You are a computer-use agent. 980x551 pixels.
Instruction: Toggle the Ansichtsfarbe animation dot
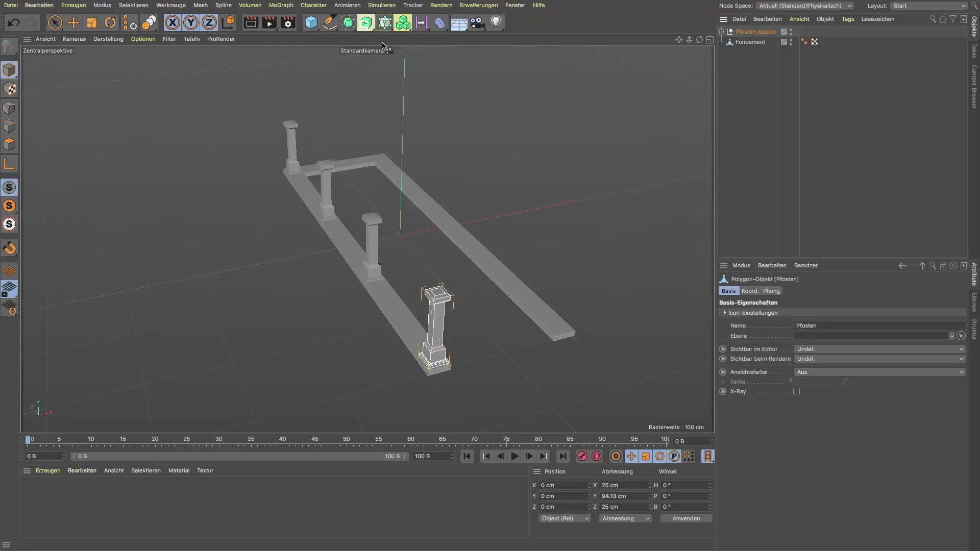point(723,372)
